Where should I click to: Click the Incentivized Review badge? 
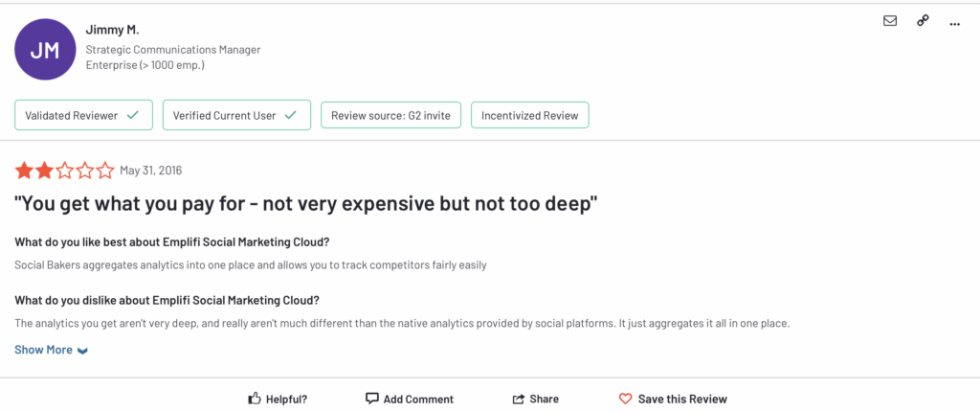pyautogui.click(x=530, y=115)
